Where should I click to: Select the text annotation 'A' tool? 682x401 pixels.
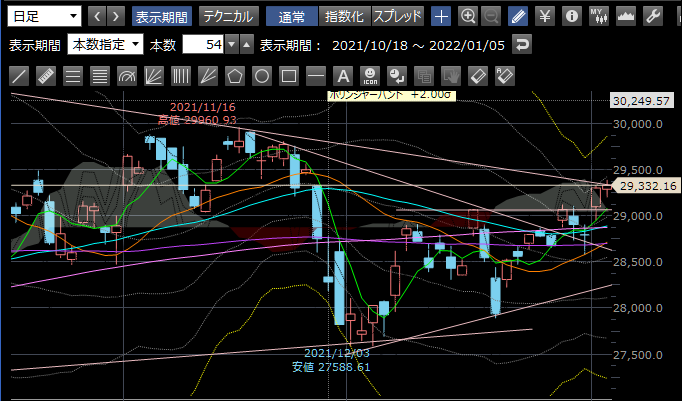tap(343, 76)
